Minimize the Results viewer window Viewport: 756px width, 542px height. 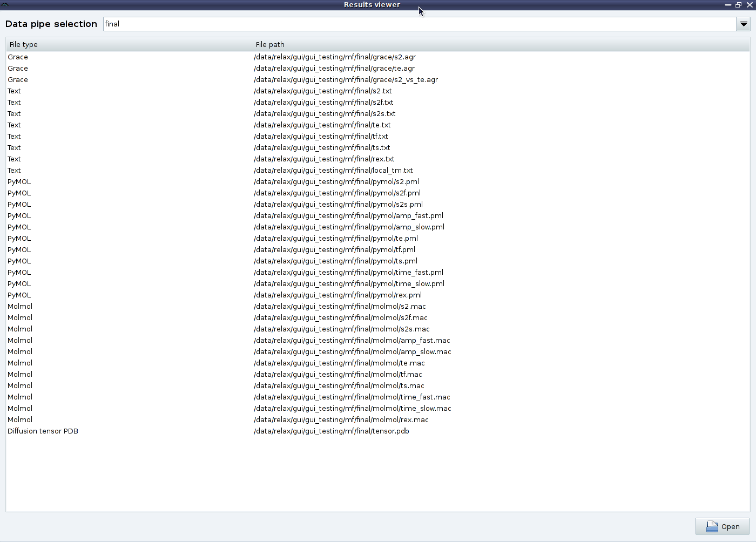click(x=728, y=4)
